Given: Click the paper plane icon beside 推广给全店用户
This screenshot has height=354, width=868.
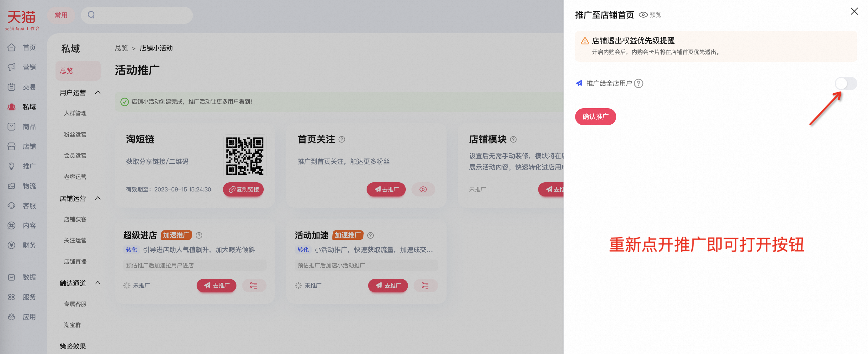Looking at the screenshot, I should point(579,83).
